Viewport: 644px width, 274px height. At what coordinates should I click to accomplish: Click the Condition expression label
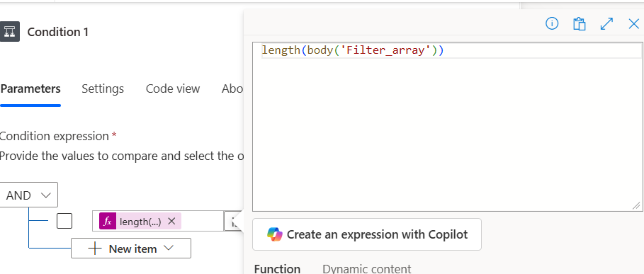point(55,136)
